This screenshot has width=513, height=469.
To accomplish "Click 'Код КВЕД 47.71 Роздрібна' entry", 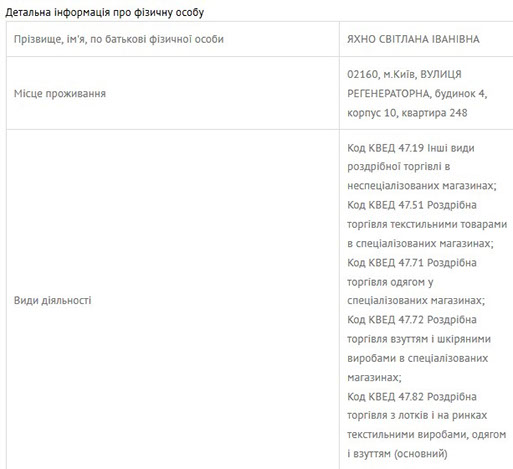I will click(x=412, y=262).
